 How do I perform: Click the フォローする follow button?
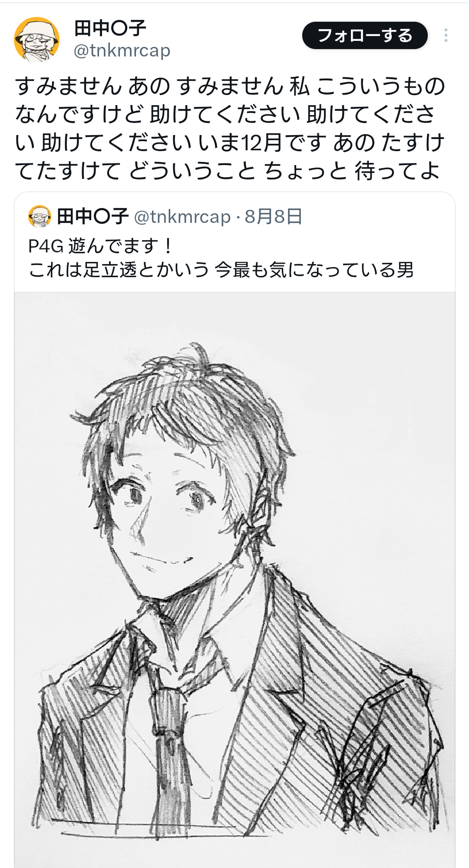click(x=365, y=36)
